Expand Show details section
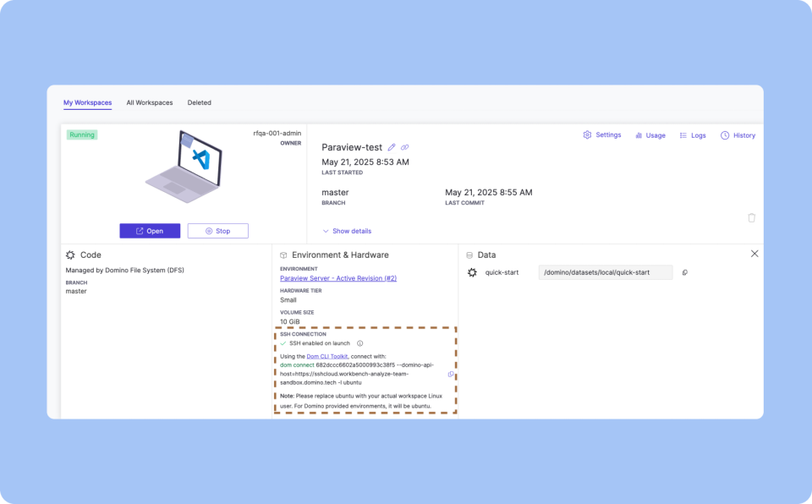This screenshot has width=812, height=504. (347, 231)
